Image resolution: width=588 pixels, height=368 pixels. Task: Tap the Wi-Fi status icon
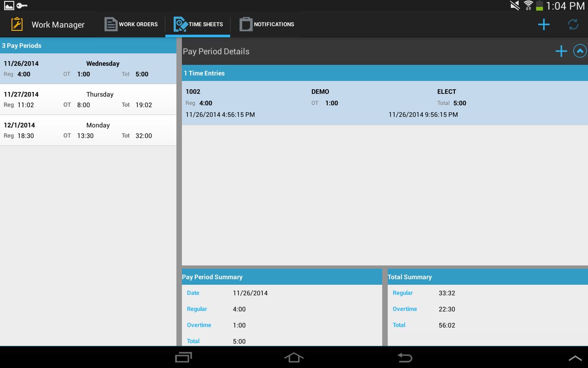click(x=528, y=6)
